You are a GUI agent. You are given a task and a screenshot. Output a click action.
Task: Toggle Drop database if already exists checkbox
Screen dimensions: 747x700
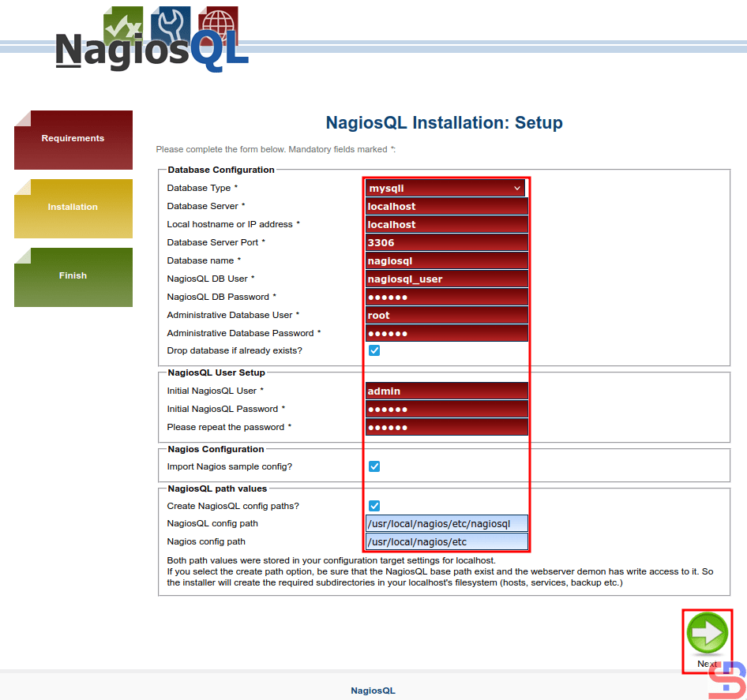(x=374, y=350)
